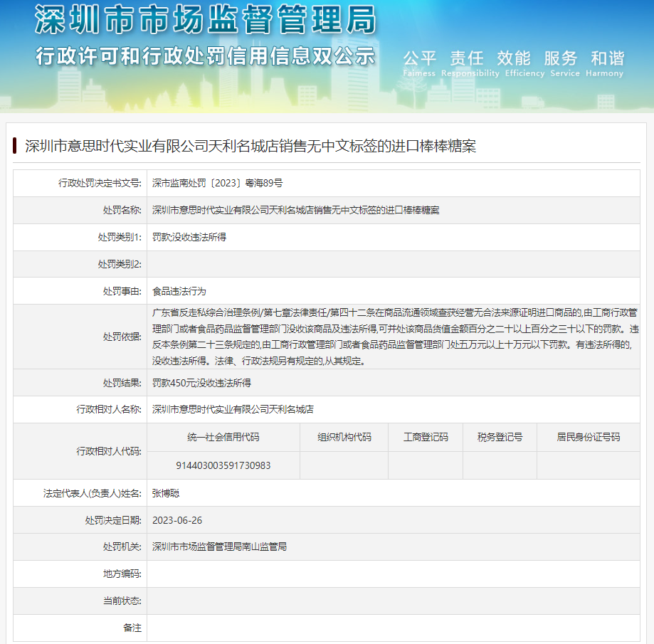Image resolution: width=654 pixels, height=644 pixels.
Task: Select the 组织机构代码 column header
Action: click(x=344, y=437)
